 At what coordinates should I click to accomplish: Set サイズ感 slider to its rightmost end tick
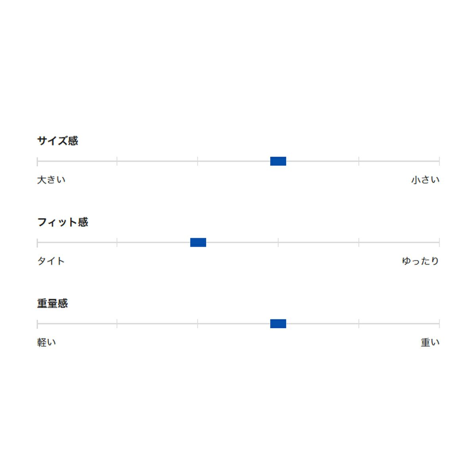click(439, 161)
